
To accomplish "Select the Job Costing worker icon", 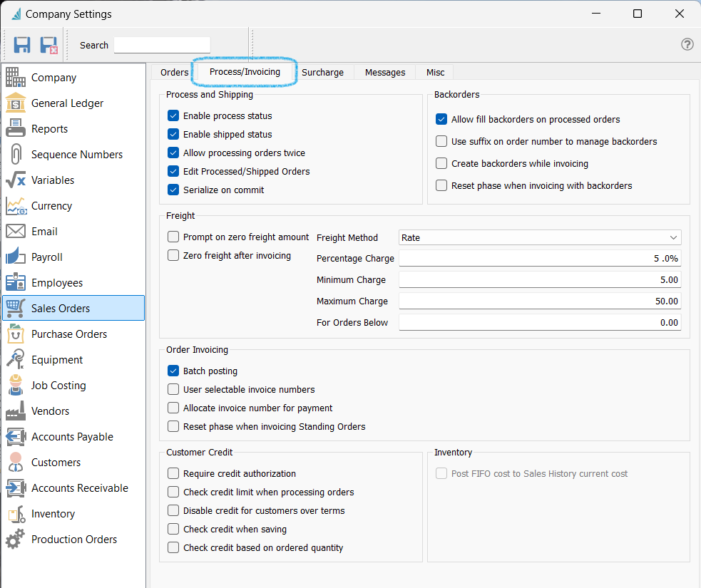I will (x=16, y=385).
